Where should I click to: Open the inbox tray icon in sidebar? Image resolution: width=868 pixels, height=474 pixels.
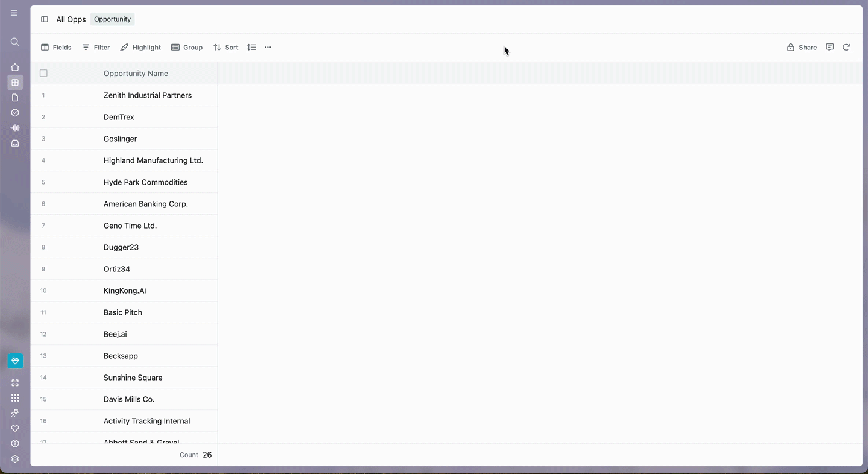pyautogui.click(x=15, y=144)
